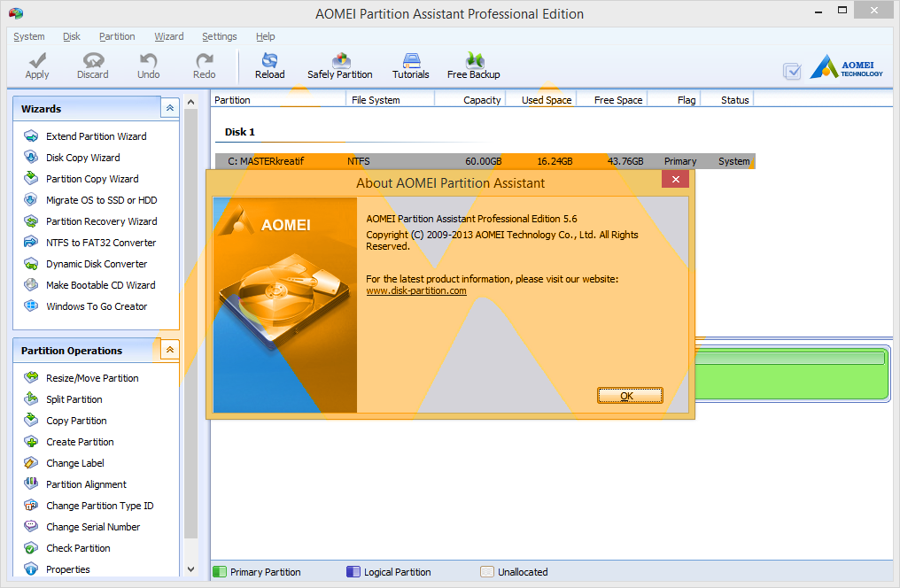Click the Redo arrow icon
The width and height of the screenshot is (900, 588).
pos(205,60)
